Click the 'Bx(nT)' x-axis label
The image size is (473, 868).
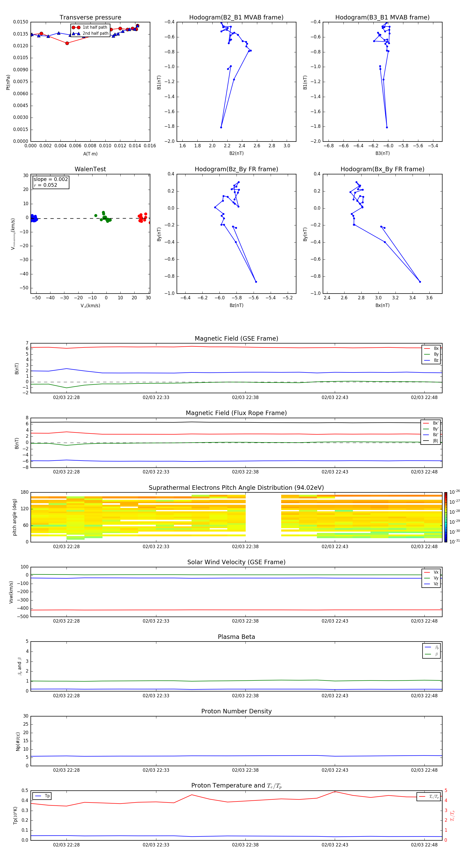[382, 305]
